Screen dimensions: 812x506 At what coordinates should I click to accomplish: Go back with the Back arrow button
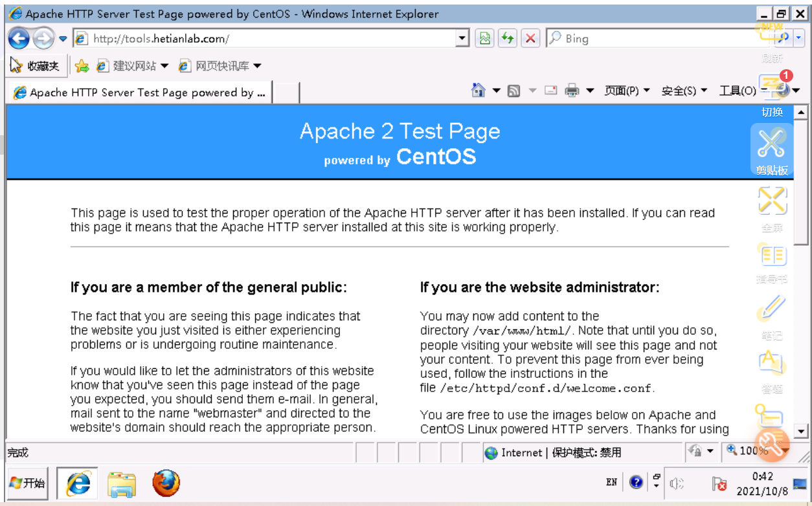click(x=18, y=39)
